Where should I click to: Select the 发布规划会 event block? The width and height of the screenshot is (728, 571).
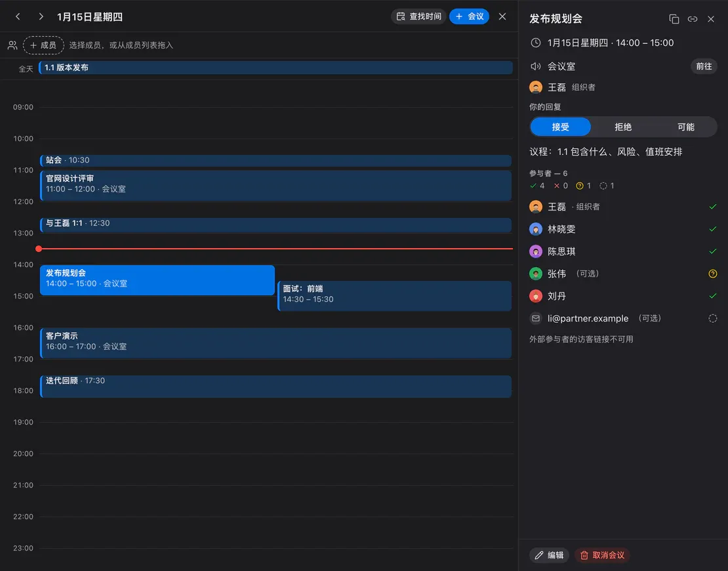[157, 280]
